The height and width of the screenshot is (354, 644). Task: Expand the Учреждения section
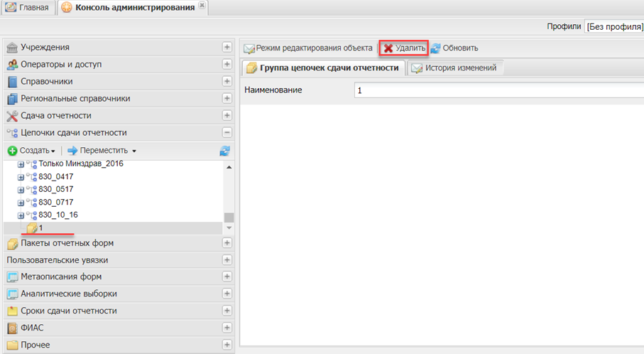(x=227, y=48)
